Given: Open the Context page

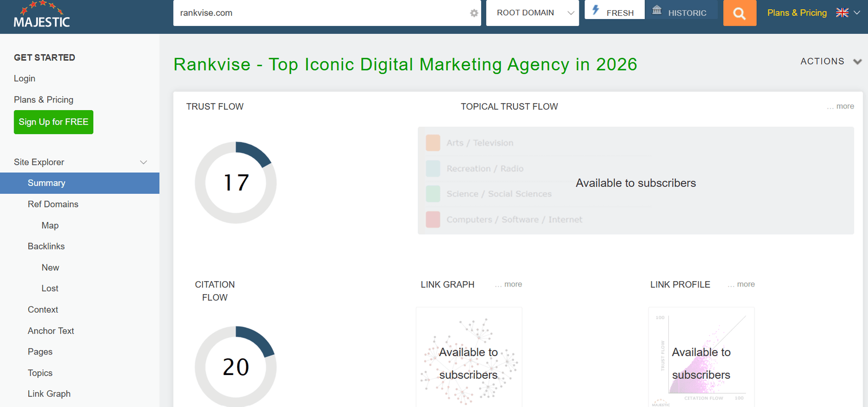Looking at the screenshot, I should (x=43, y=310).
